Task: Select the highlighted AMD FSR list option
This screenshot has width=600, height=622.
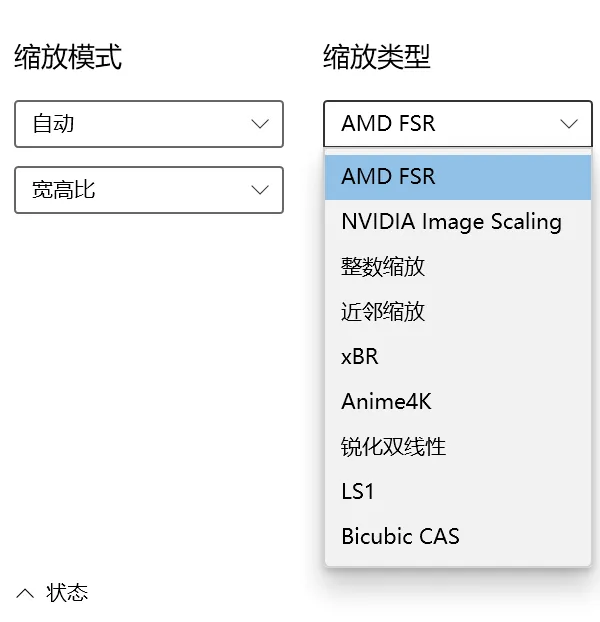Action: (x=457, y=177)
